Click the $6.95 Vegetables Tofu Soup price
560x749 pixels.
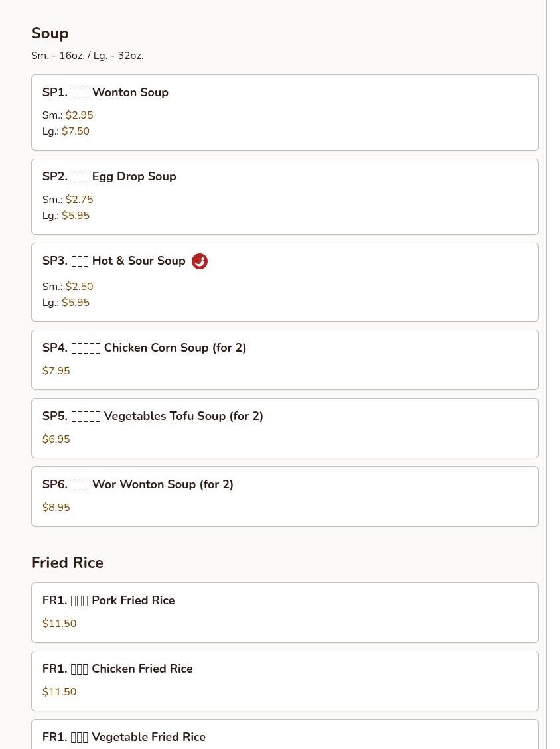[x=56, y=439]
